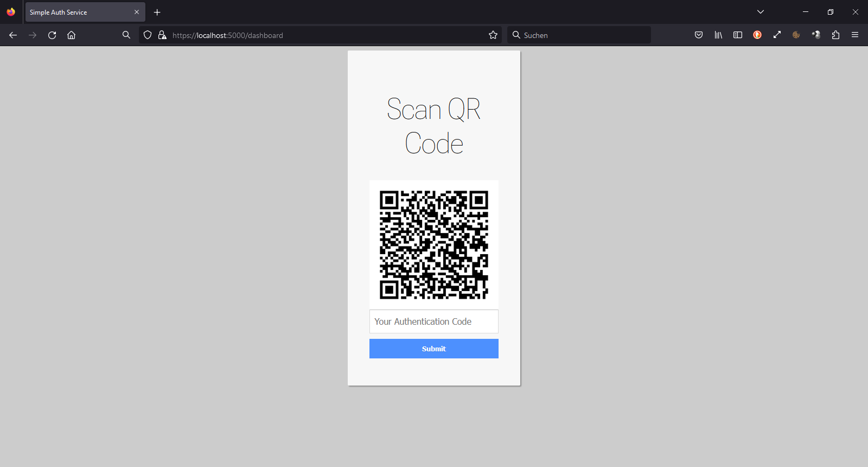This screenshot has height=467, width=868.
Task: Click the address bar URL
Action: 228,35
